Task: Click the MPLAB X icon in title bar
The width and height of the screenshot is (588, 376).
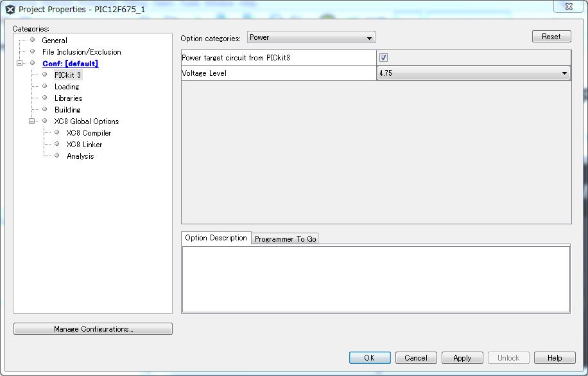Action: click(10, 10)
